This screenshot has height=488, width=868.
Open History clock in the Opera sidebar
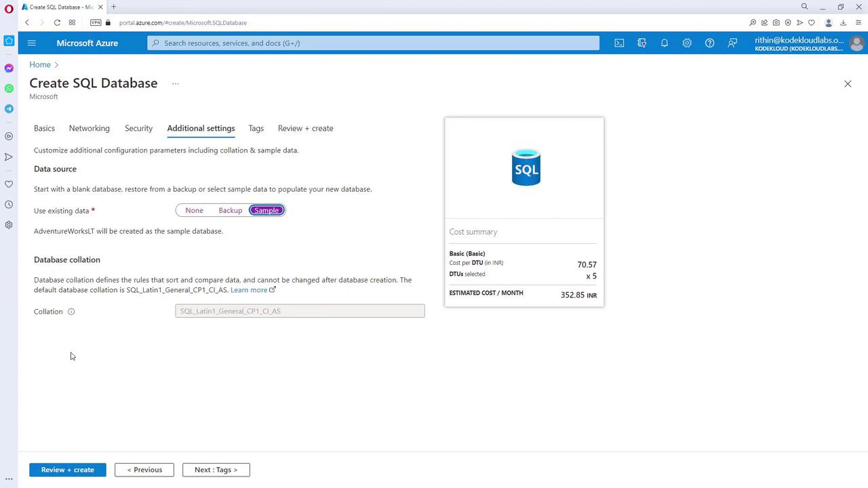click(x=9, y=204)
